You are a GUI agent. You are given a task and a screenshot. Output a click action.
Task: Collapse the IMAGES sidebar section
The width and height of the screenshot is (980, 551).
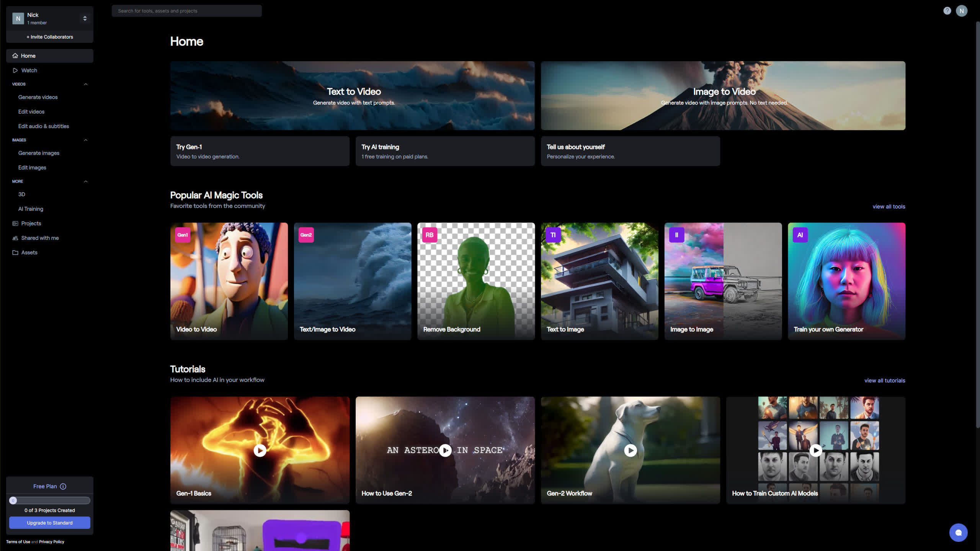[x=86, y=140]
